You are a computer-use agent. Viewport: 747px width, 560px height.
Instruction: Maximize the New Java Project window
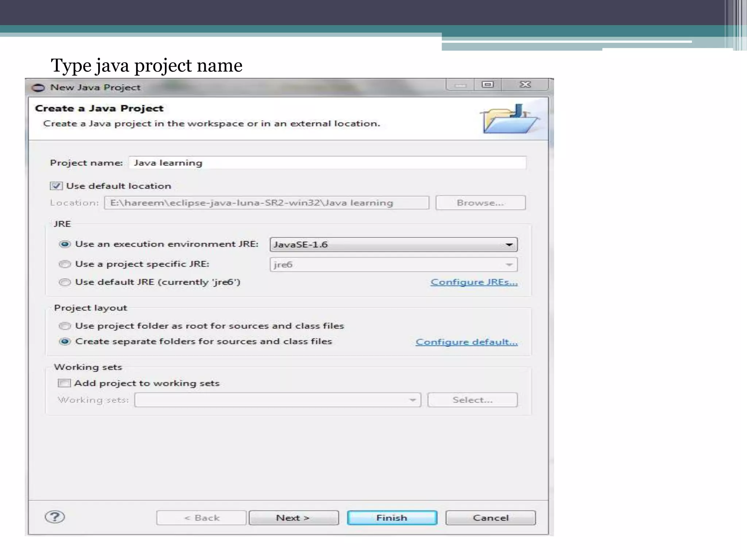coord(488,85)
